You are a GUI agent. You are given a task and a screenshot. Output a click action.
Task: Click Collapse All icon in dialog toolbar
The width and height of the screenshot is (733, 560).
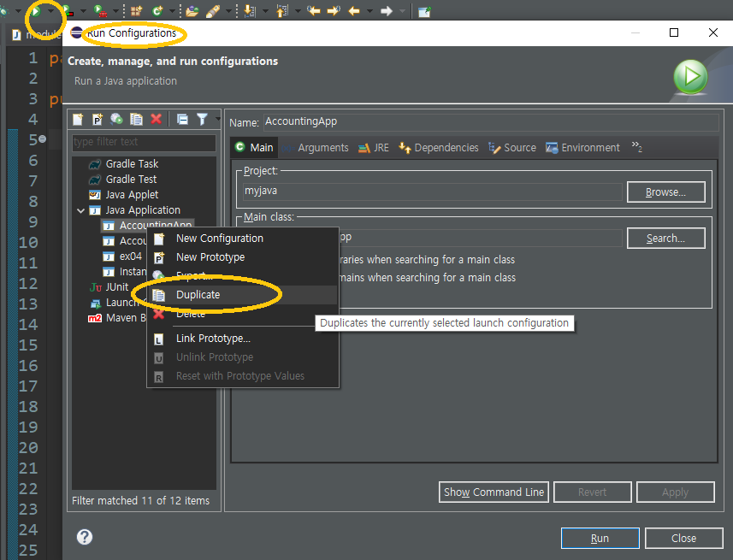click(x=182, y=119)
